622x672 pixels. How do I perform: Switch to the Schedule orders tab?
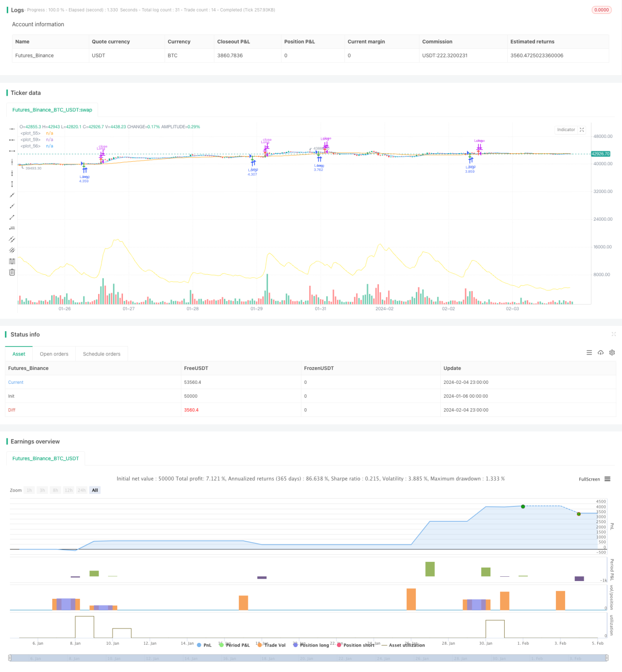coord(101,354)
